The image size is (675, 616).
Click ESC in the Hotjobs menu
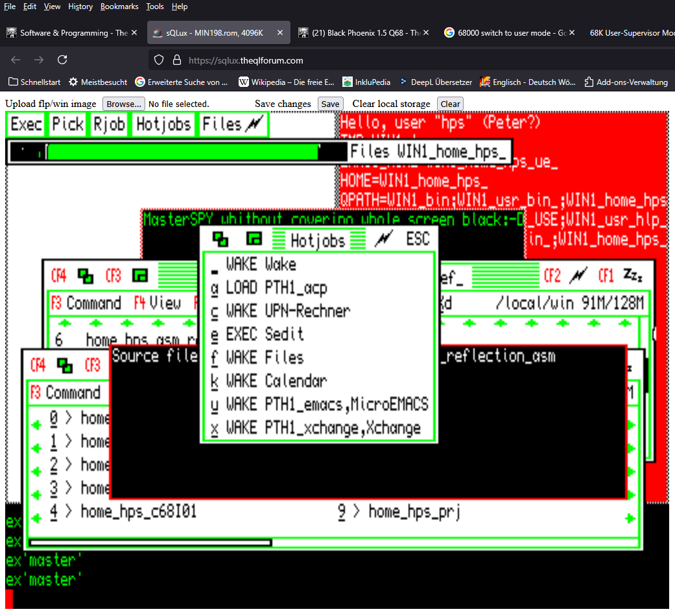tap(418, 239)
